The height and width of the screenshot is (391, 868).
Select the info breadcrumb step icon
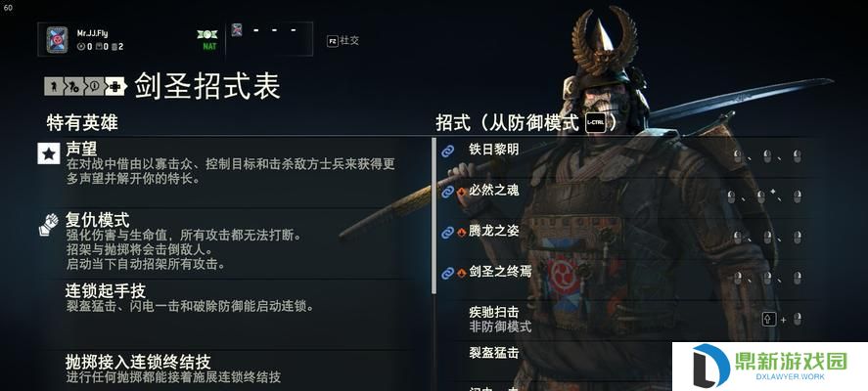(94, 86)
